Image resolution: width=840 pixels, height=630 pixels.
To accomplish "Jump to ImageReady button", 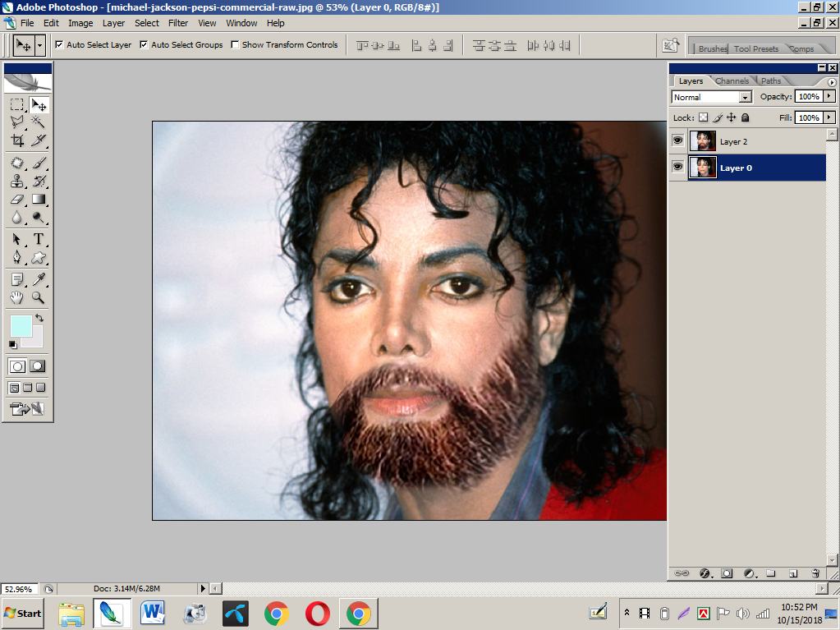I will [27, 409].
